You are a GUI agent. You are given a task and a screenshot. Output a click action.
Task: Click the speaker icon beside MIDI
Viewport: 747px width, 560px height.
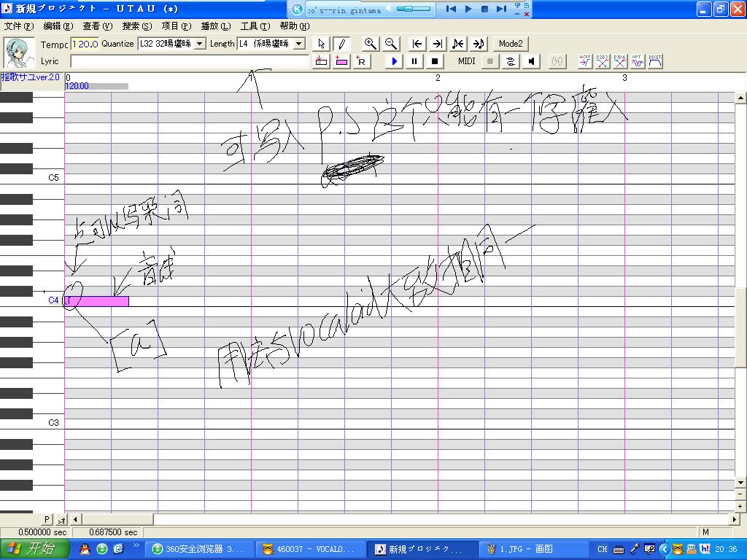531,61
